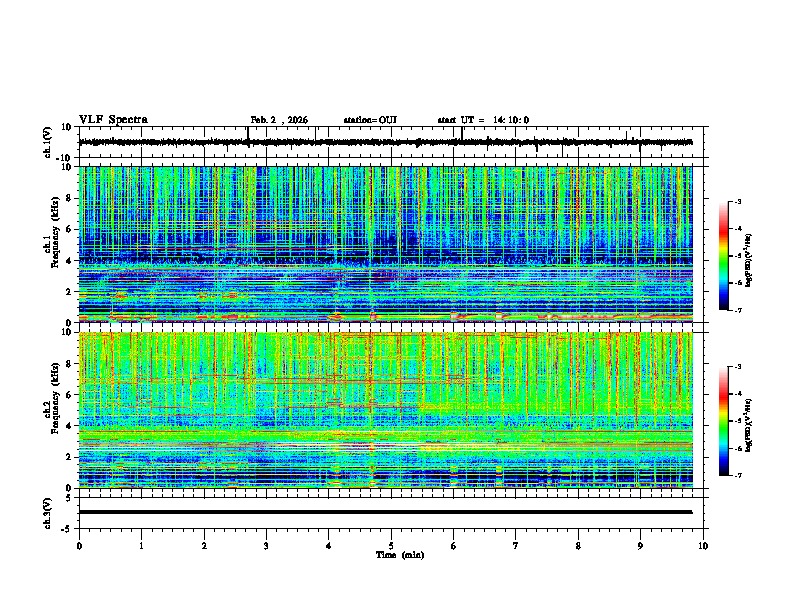Click the 1 tick label on Time axis

coord(141,546)
